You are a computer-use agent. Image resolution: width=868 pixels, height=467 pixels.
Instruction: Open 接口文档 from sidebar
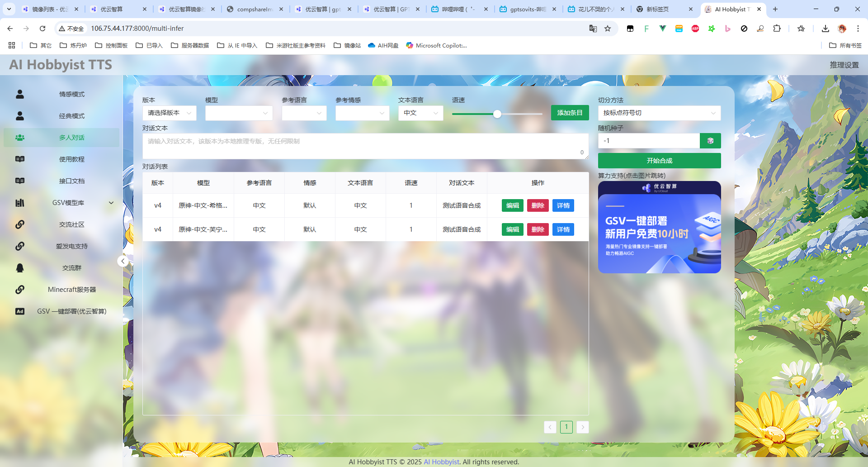[x=61, y=181]
